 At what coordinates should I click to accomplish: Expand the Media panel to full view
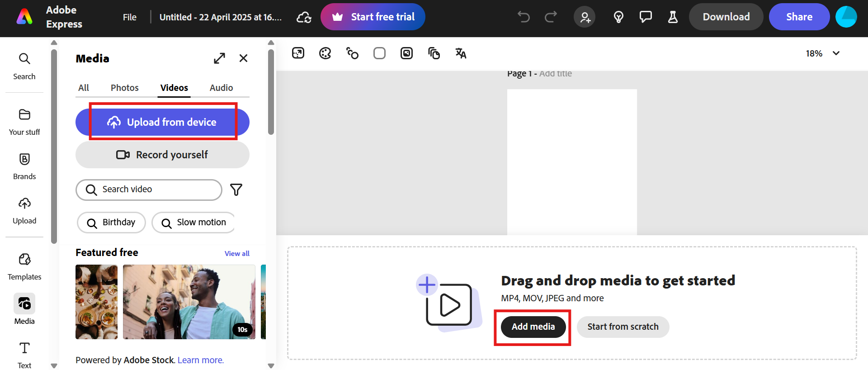pos(219,58)
